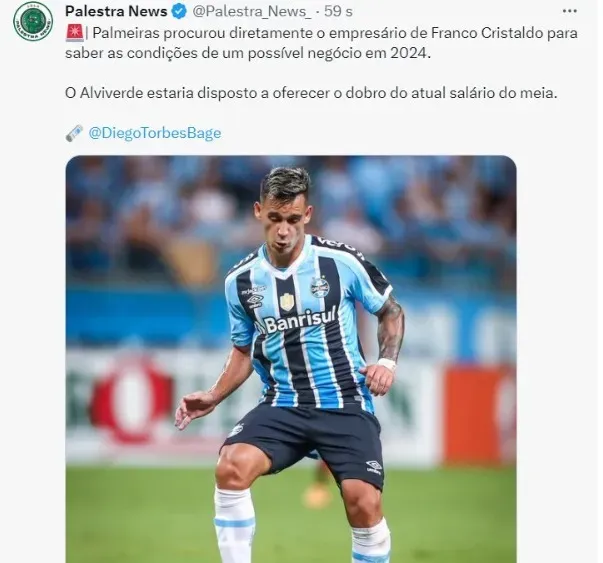603x563 pixels.
Task: Click the Umbro logo on the jersey chest
Action: coord(255,300)
